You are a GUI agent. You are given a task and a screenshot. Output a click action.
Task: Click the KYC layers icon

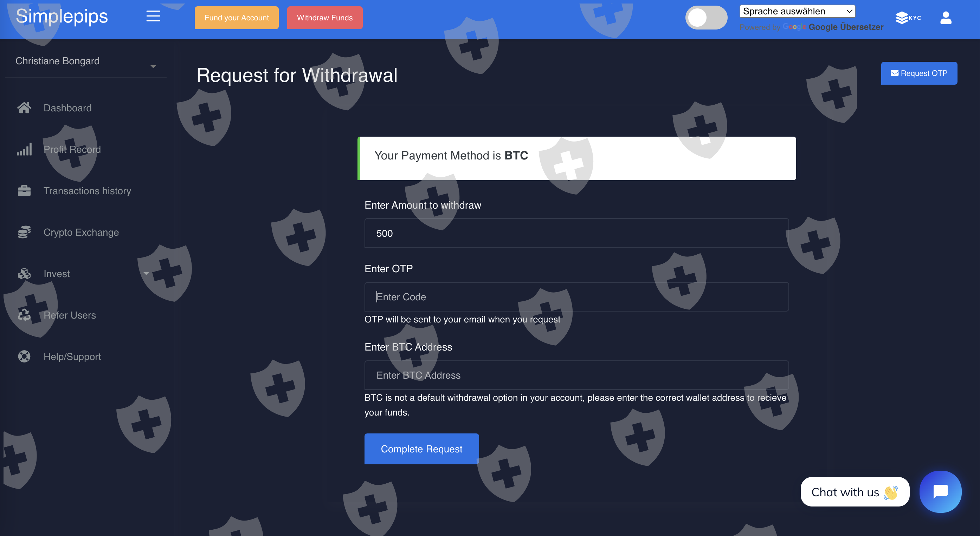pos(902,18)
